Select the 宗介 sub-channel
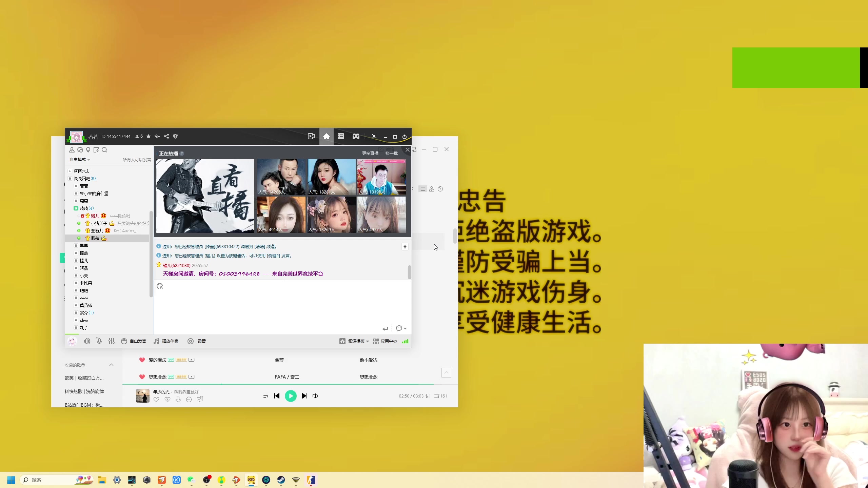The image size is (868, 488). tap(84, 313)
